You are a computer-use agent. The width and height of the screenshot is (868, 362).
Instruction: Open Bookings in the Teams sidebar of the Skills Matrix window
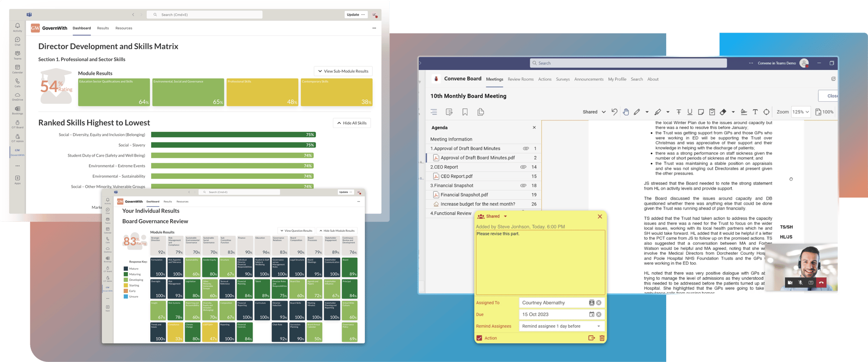point(17,110)
